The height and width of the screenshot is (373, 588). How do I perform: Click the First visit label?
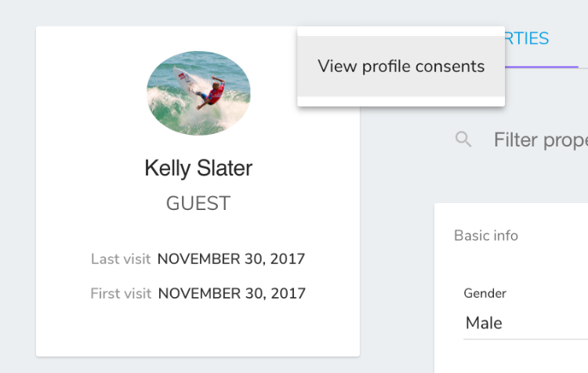121,294
